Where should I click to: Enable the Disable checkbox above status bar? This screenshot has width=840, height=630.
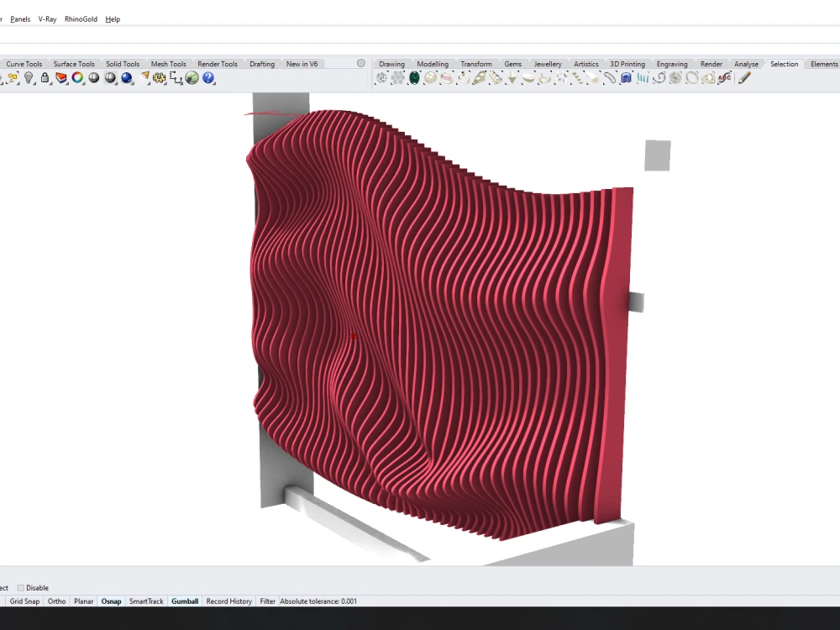pyautogui.click(x=20, y=587)
